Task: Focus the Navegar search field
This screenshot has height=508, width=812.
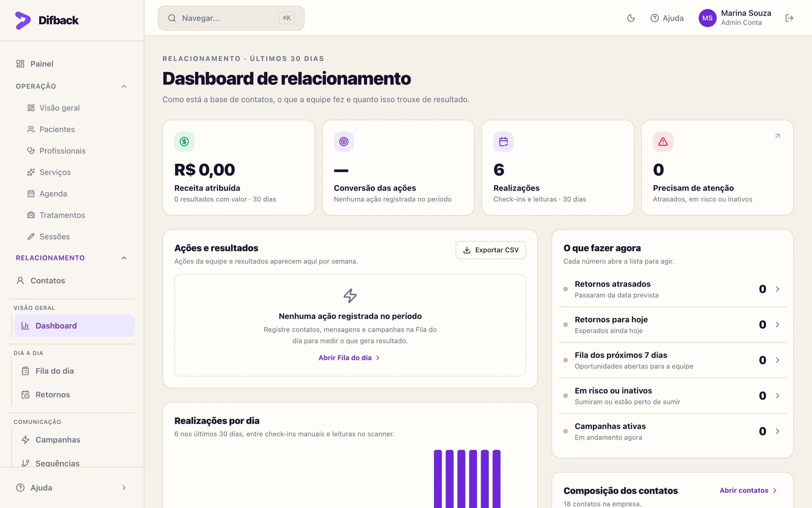Action: click(x=231, y=18)
